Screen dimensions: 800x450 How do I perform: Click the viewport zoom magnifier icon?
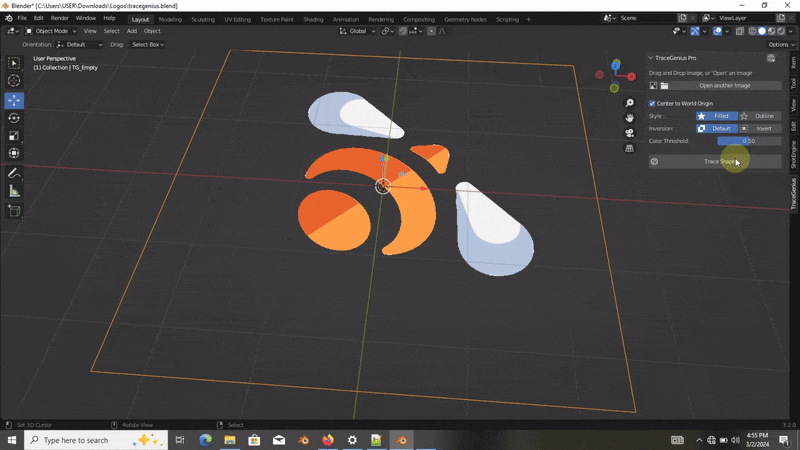tap(630, 103)
